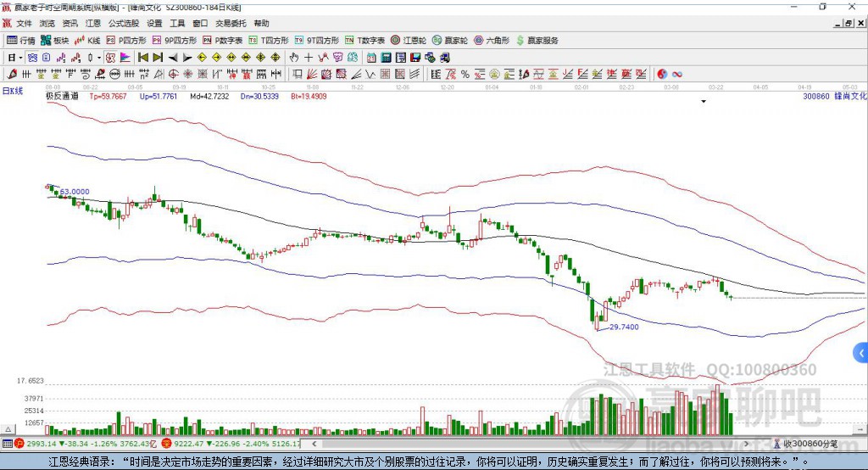Click the up-triangle button at volume pane left
868x470 pixels.
[8, 429]
